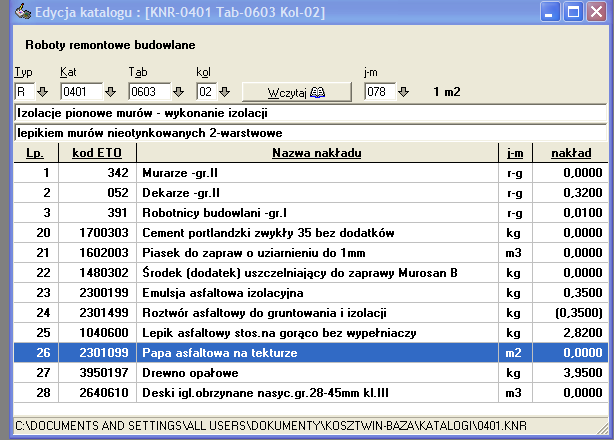Minimize the Edycja katalogu window
The width and height of the screenshot is (614, 440).
pos(550,12)
